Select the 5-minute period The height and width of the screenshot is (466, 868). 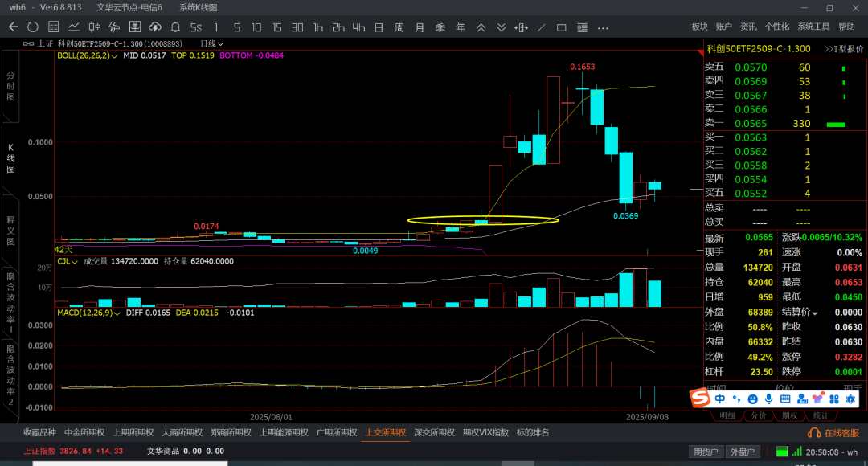237,27
